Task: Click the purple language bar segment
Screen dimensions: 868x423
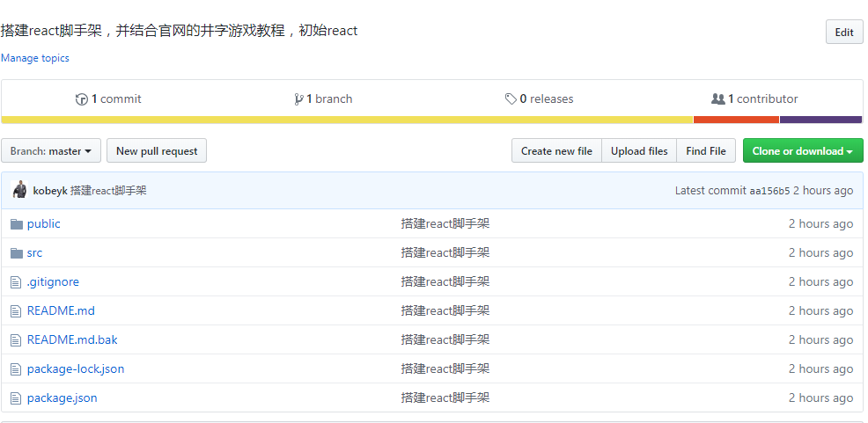Action: 821,120
